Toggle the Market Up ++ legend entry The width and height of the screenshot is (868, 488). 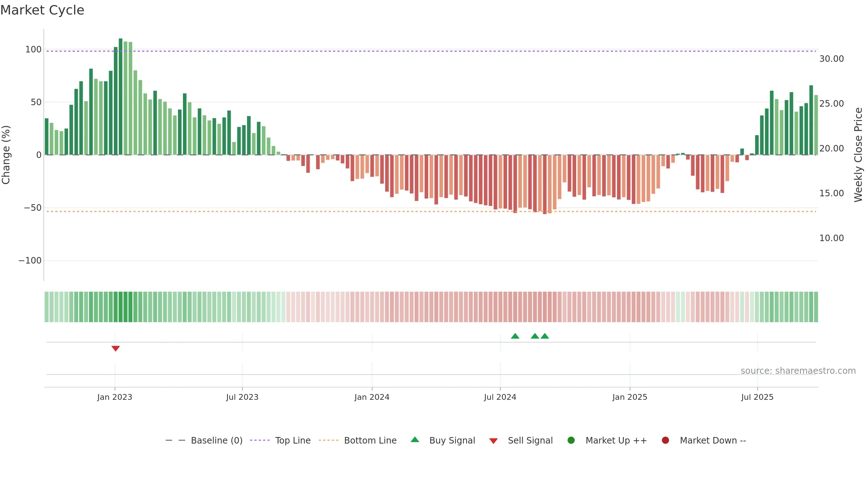[x=607, y=440]
